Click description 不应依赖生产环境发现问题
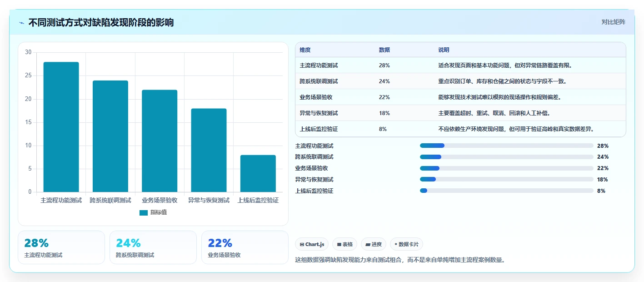 point(516,129)
